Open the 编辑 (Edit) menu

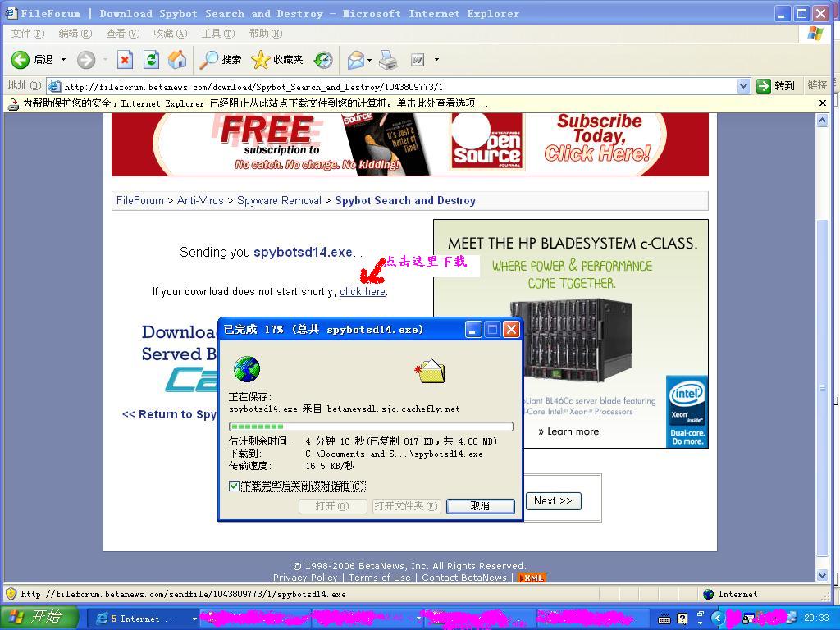[x=75, y=34]
